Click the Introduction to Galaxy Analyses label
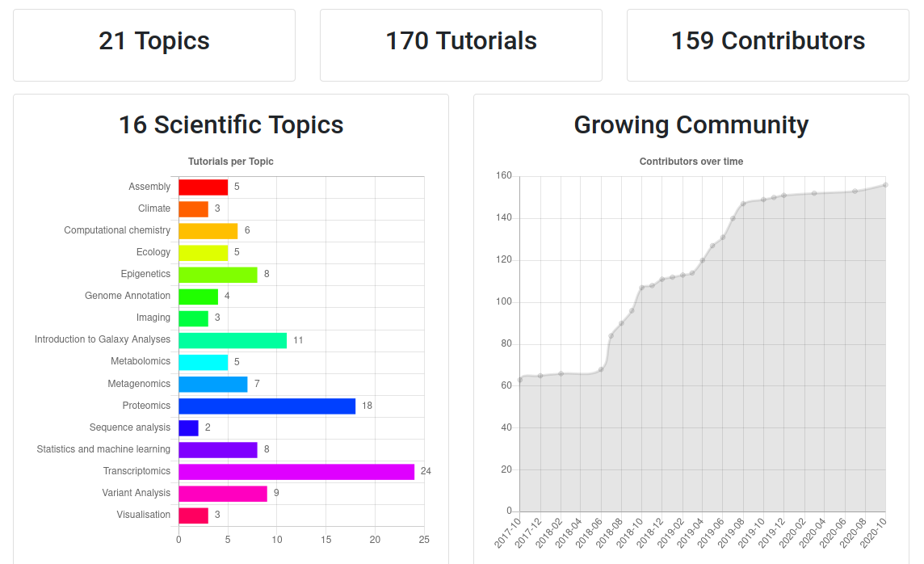This screenshot has width=924, height=564. pos(102,339)
